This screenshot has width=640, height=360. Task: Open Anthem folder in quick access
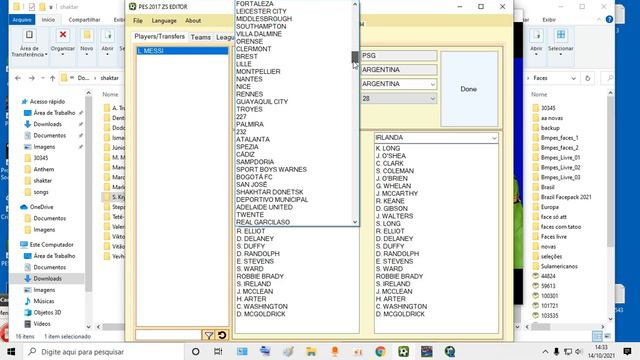coord(44,169)
